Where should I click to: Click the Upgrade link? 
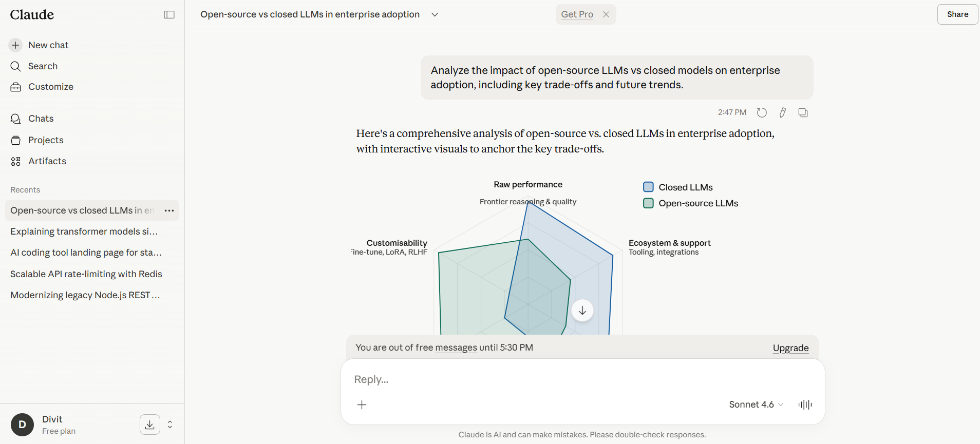coord(790,348)
